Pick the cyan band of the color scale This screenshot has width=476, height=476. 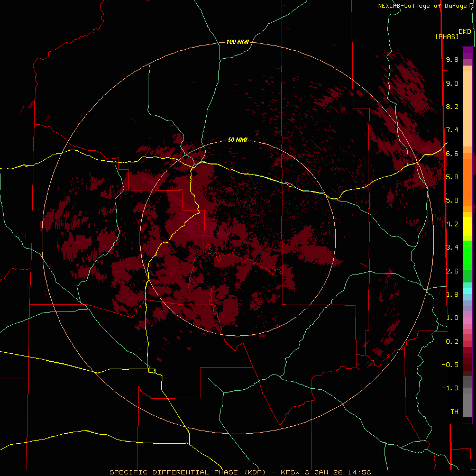467,291
